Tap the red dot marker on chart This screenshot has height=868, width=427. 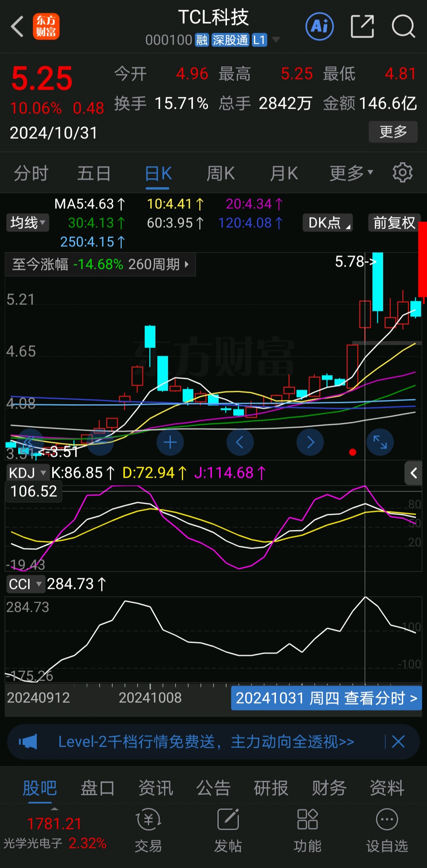click(353, 452)
